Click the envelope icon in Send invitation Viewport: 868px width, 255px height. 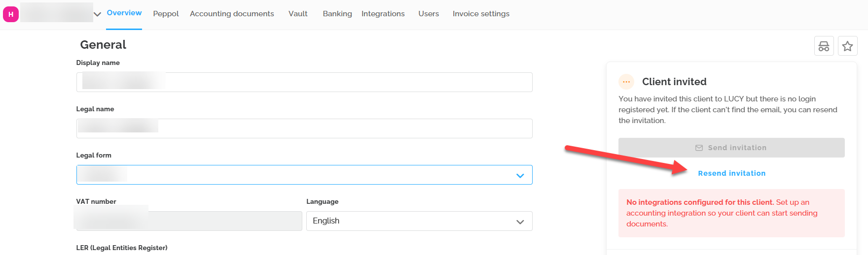pyautogui.click(x=699, y=148)
